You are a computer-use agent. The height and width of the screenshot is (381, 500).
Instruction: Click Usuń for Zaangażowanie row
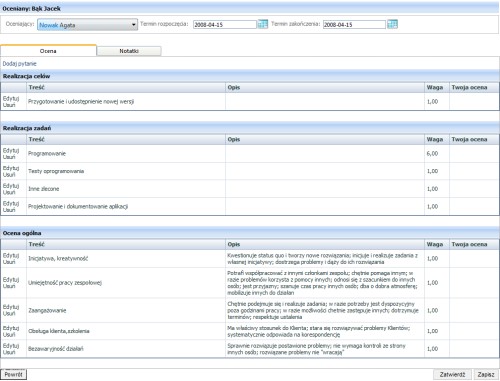[x=9, y=313]
